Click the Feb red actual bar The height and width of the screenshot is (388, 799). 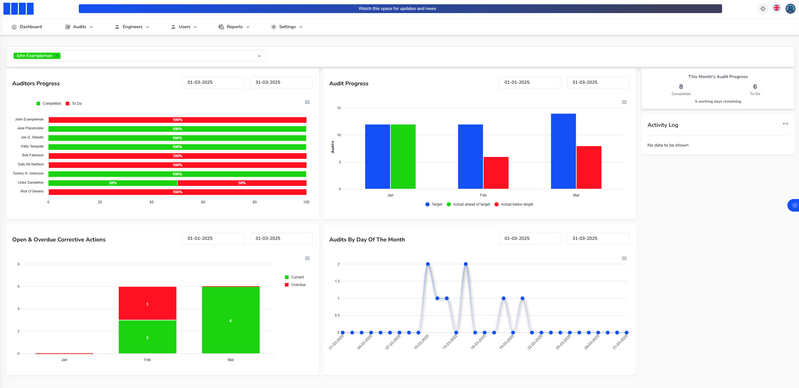tap(496, 173)
